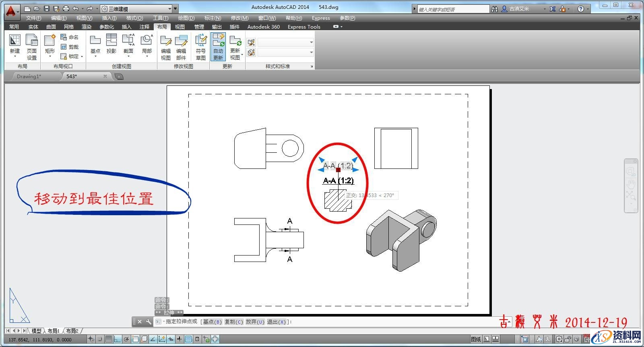644x347 pixels.
Task: Click the 局部 (Detail view) ribbon icon
Action: pos(147,44)
